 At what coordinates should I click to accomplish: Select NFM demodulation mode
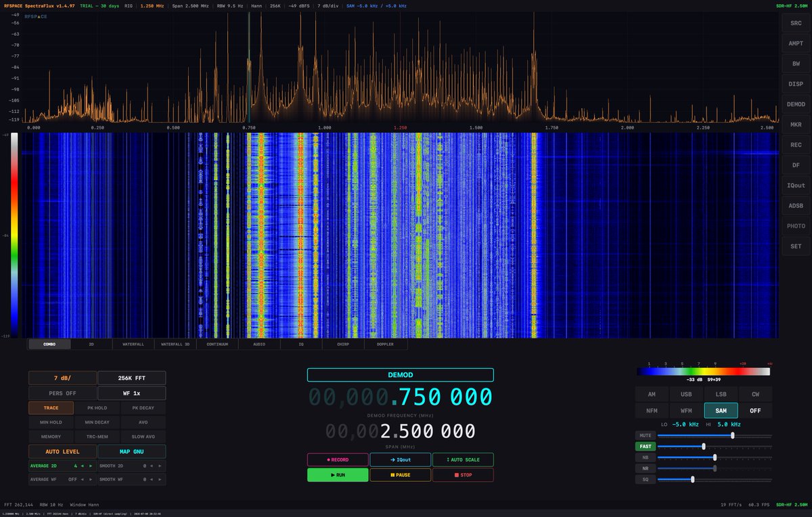652,410
